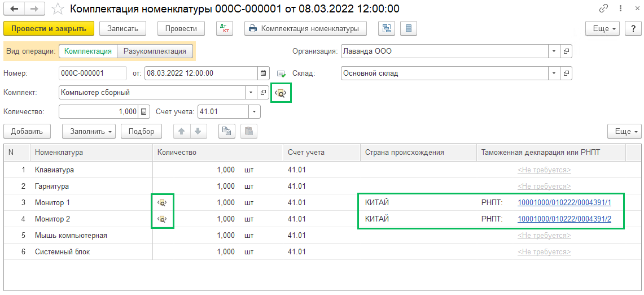Viewport: 644px width, 295px height.
Task: Click Не требуется link in Системный блок row
Action: 544,252
